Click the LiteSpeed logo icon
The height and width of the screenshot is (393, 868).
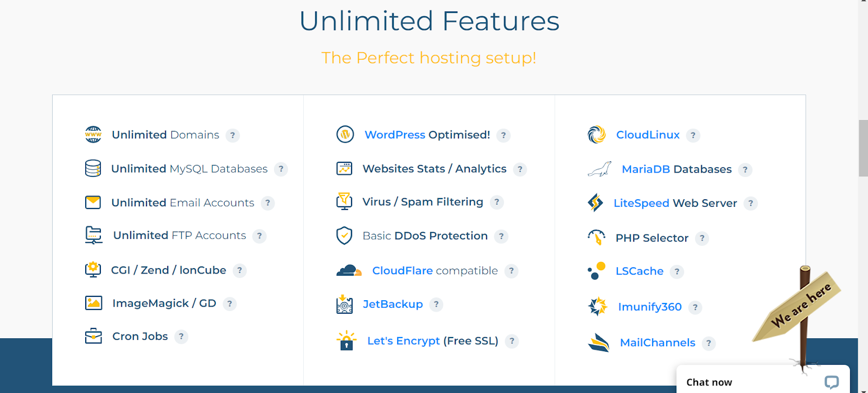(595, 203)
